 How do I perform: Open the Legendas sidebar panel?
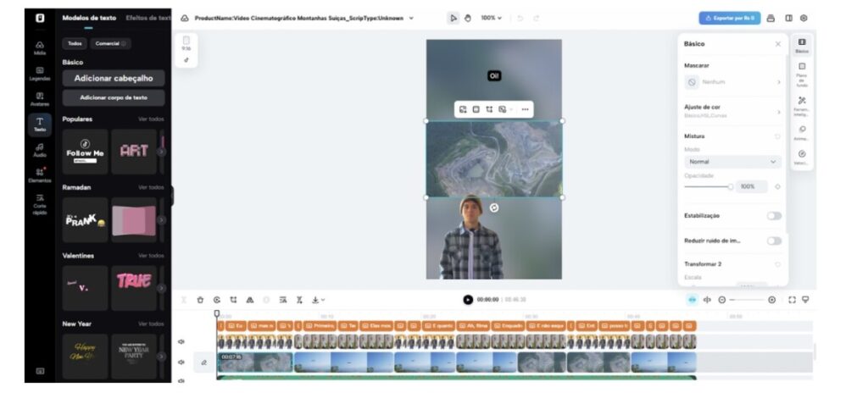pos(40,74)
